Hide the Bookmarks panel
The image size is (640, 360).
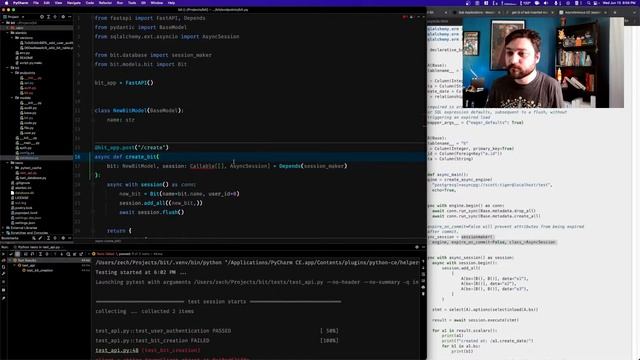pos(69,238)
